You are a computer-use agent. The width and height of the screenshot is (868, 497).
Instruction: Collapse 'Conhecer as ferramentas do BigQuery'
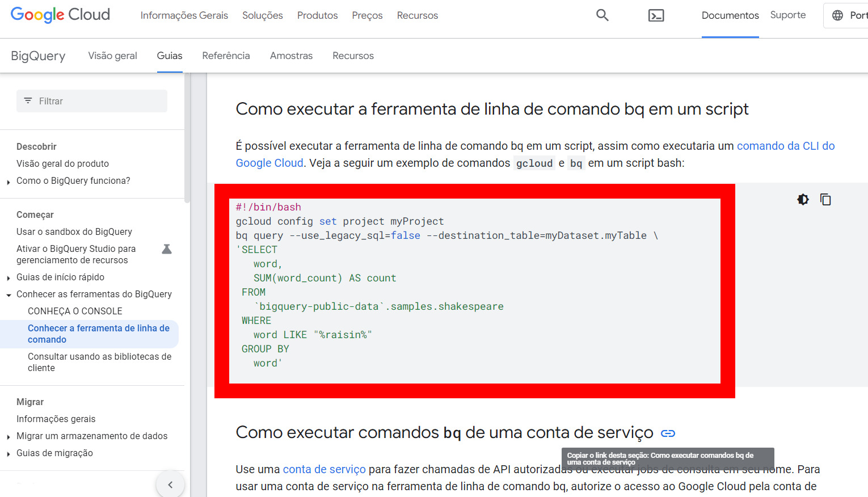(x=9, y=295)
